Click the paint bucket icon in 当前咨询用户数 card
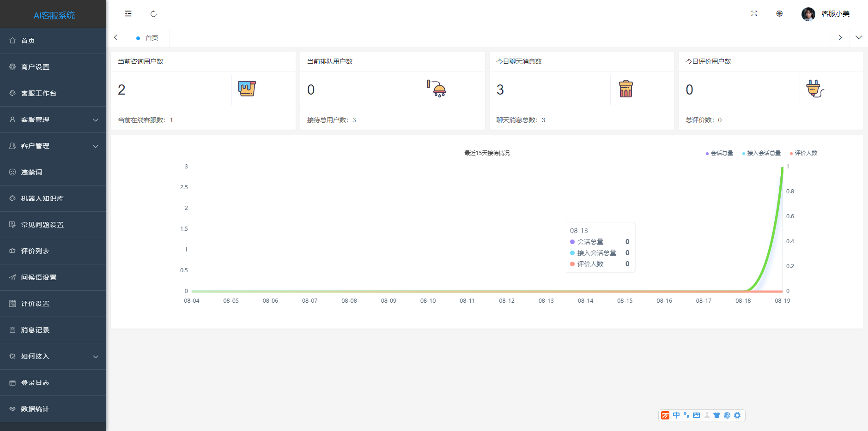Image resolution: width=868 pixels, height=431 pixels. [x=247, y=89]
